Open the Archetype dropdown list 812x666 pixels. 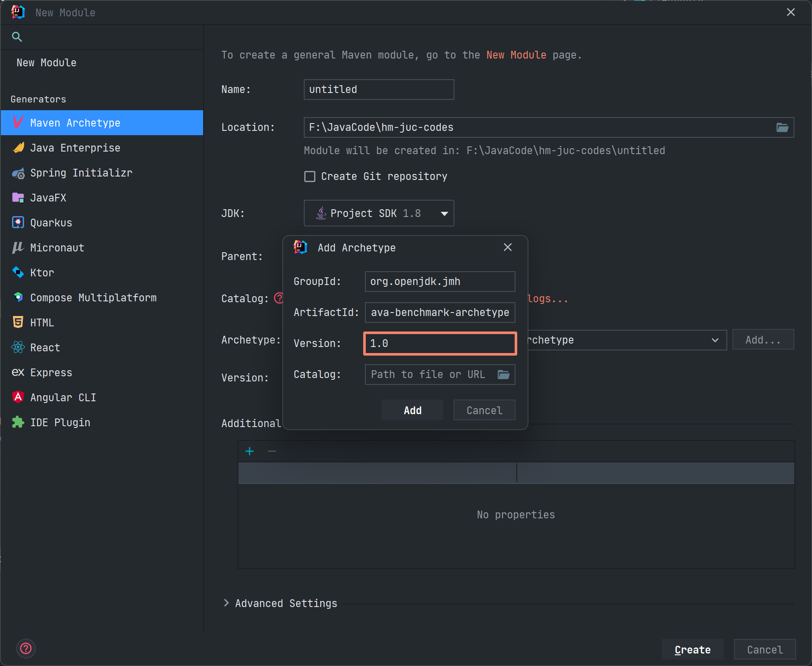pyautogui.click(x=714, y=340)
